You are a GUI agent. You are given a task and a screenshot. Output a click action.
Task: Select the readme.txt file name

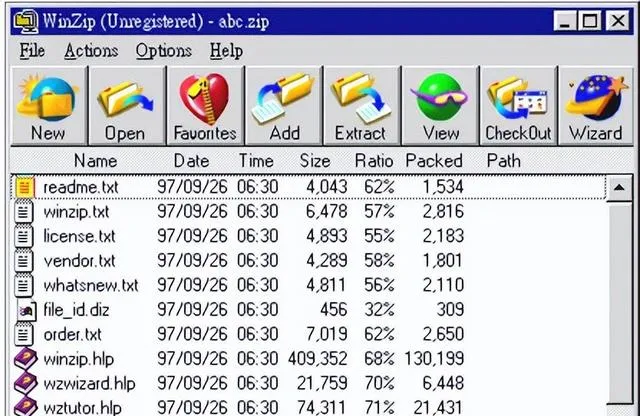80,187
